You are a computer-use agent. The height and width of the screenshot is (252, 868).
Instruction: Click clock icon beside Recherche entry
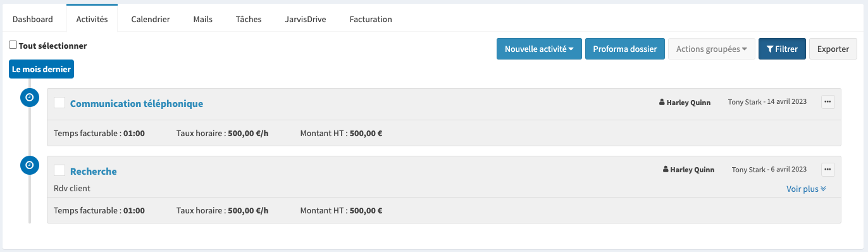(29, 165)
